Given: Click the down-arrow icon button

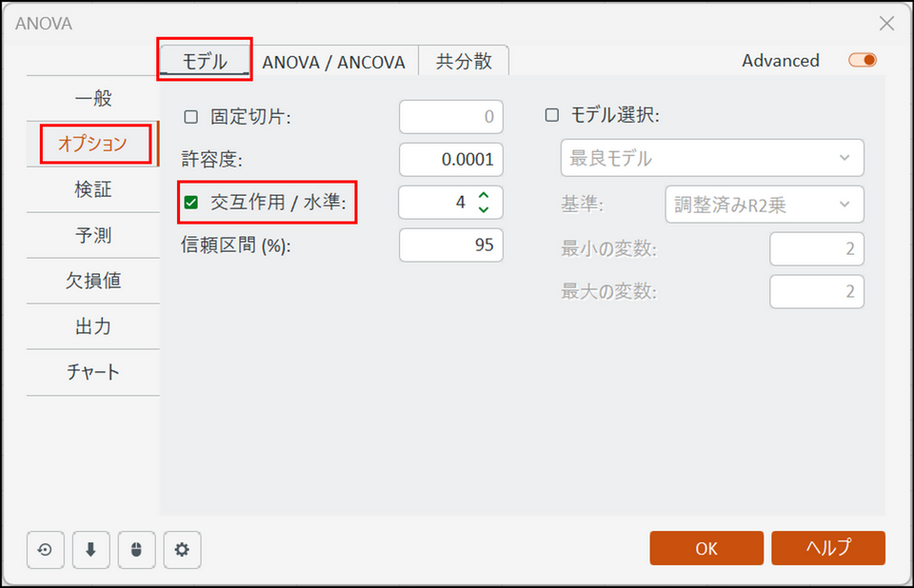Looking at the screenshot, I should pyautogui.click(x=90, y=549).
